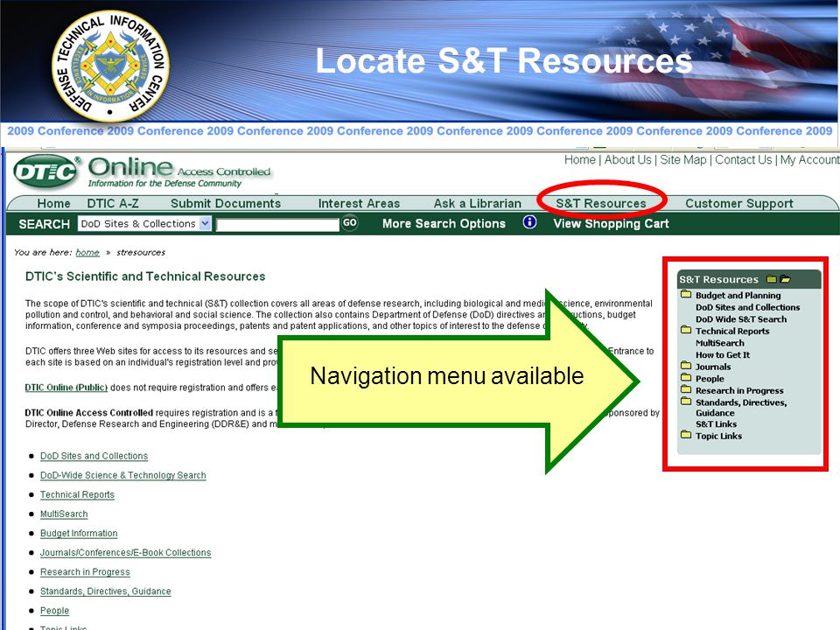Select Technical Reports in sidebar menu
This screenshot has width=840, height=630.
[732, 331]
